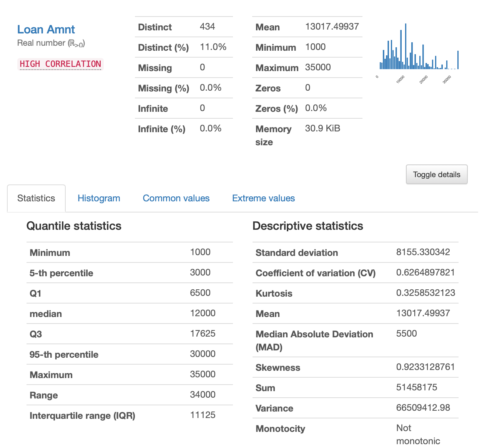Screen dimensions: 482x448
Task: Click the HIGH CORRELATION warning badge
Action: (x=60, y=64)
